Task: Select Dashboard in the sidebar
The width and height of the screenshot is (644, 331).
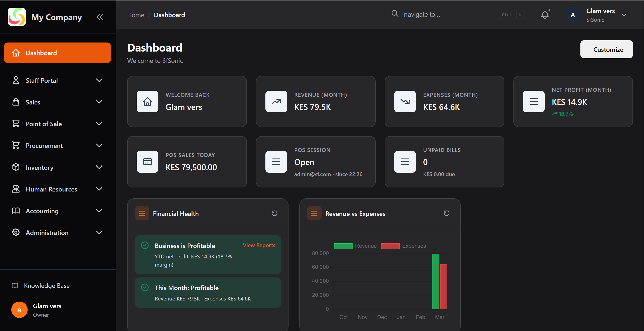Action: (41, 53)
